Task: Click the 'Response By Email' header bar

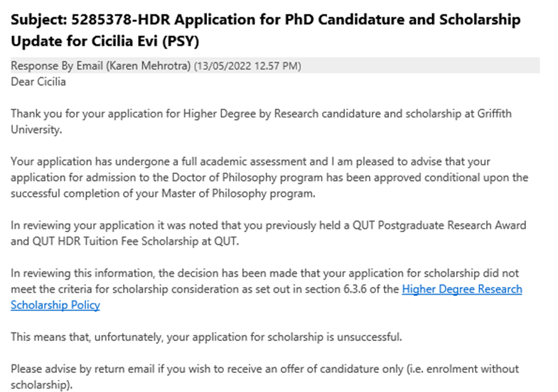Action: click(274, 66)
